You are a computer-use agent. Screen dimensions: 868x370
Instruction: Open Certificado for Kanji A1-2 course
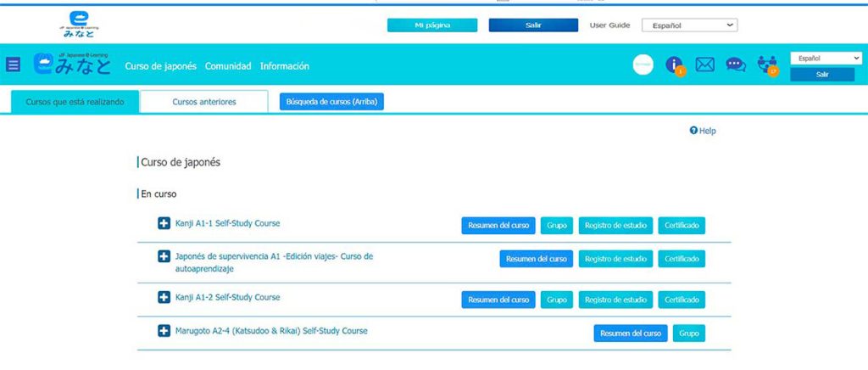pos(682,300)
